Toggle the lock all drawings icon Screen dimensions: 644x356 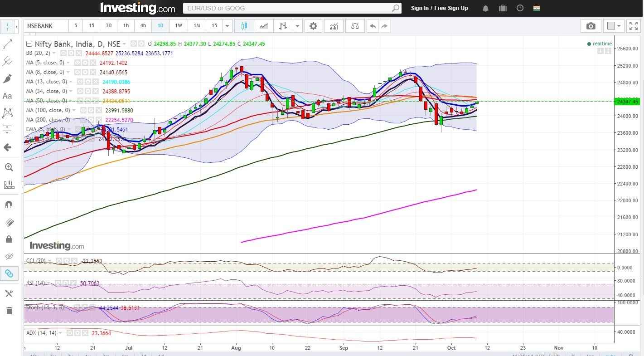pyautogui.click(x=9, y=239)
